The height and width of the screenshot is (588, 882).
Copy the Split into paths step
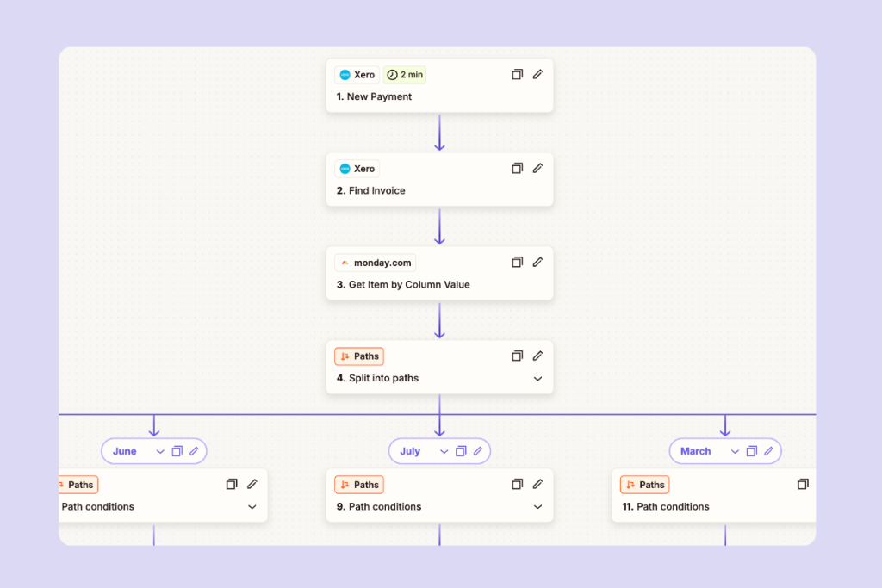pyautogui.click(x=517, y=356)
